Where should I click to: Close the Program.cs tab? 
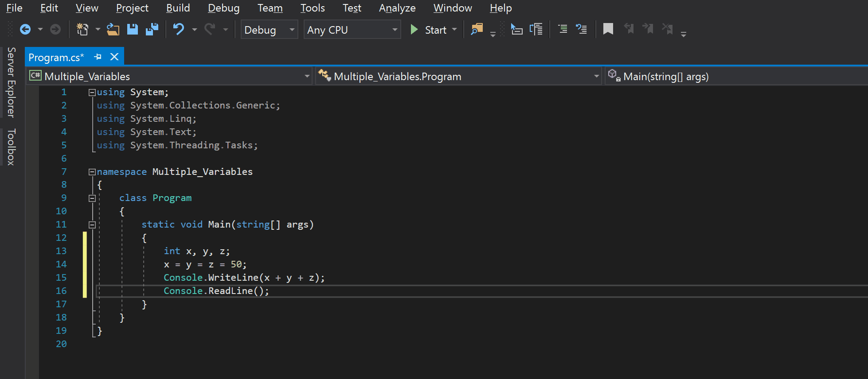[114, 57]
